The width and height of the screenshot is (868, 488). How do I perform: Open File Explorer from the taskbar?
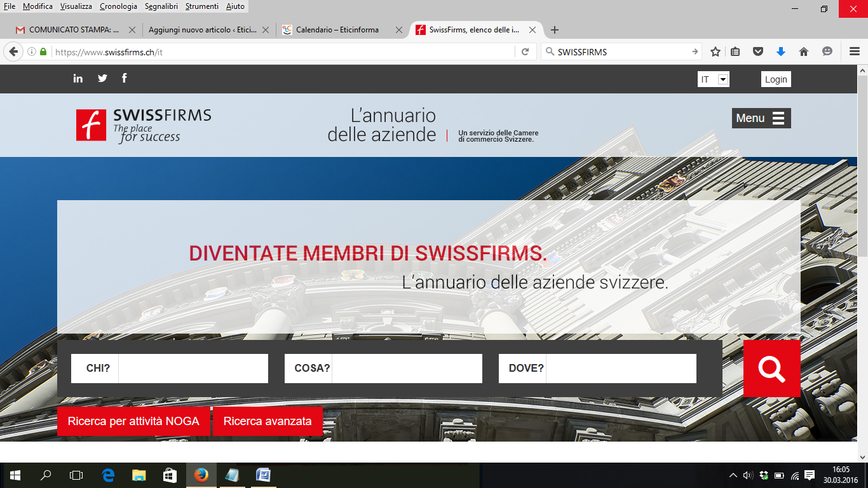[139, 475]
